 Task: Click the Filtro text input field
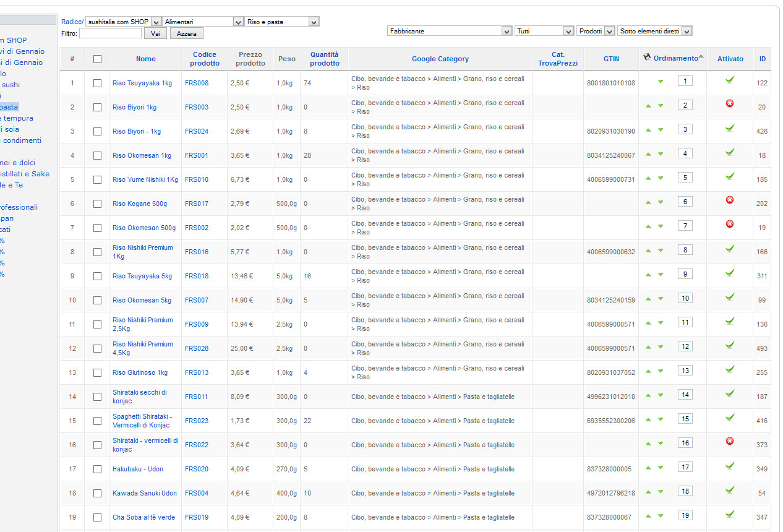point(110,33)
